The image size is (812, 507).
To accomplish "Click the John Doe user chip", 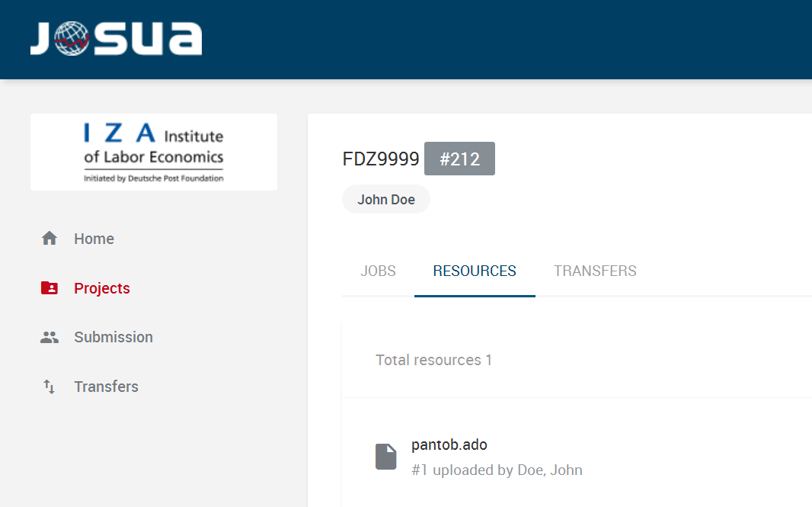I will tap(386, 200).
